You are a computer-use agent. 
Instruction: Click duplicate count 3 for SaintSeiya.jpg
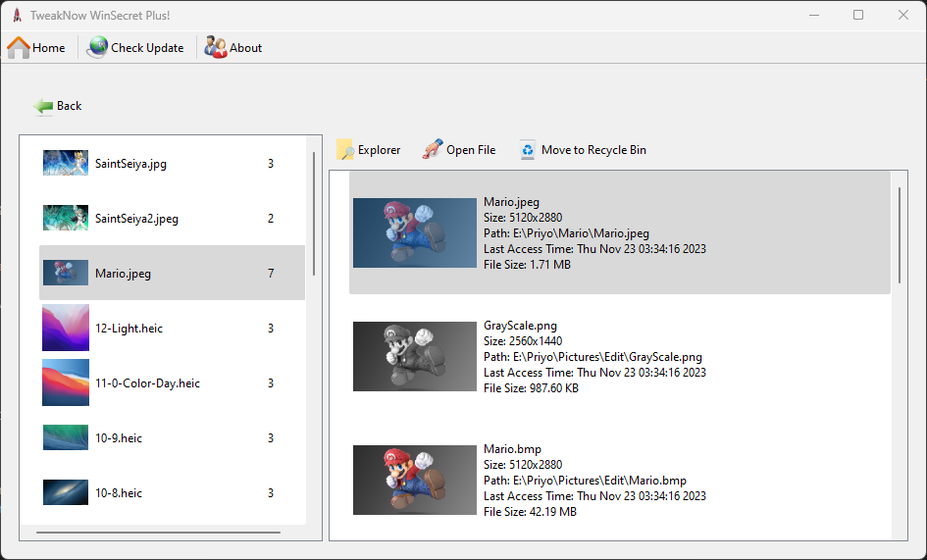coord(271,164)
